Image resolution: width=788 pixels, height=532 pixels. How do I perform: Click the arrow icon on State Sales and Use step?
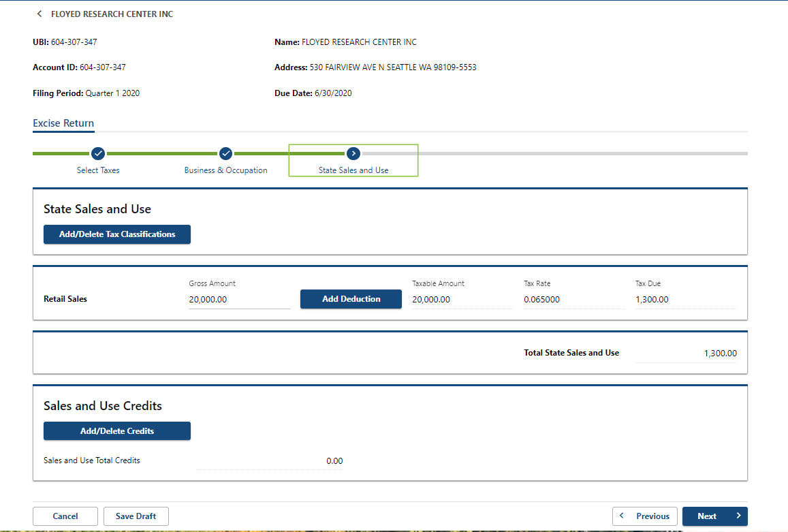(x=353, y=153)
